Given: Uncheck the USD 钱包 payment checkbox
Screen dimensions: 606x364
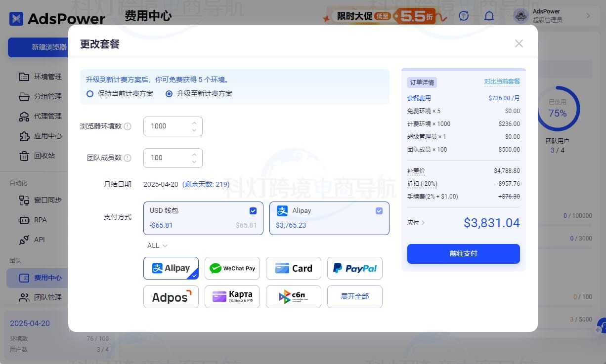Looking at the screenshot, I should click(x=253, y=210).
